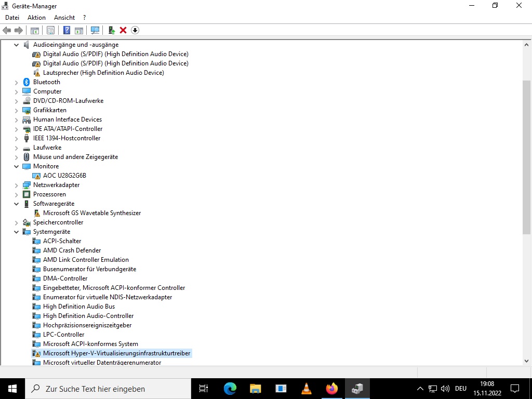Screen dimensions: 532x399
Task: Expand the Computer node
Action: (16, 91)
